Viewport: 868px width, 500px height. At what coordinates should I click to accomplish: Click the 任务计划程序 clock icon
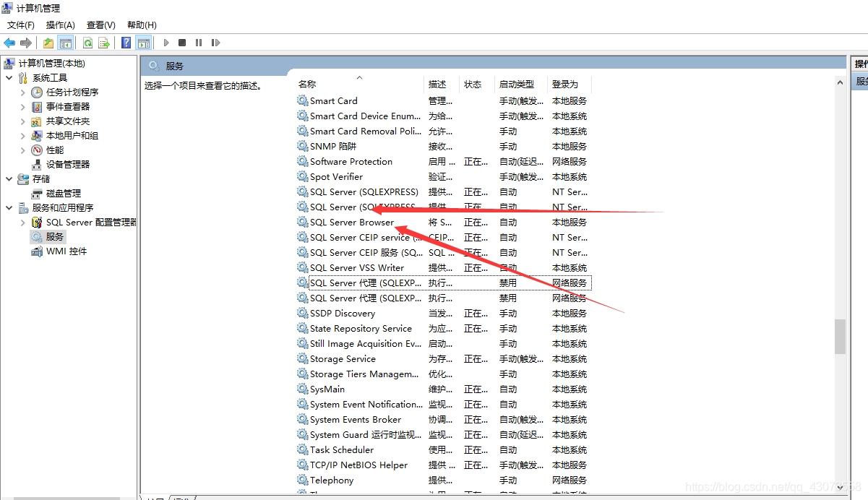[37, 92]
